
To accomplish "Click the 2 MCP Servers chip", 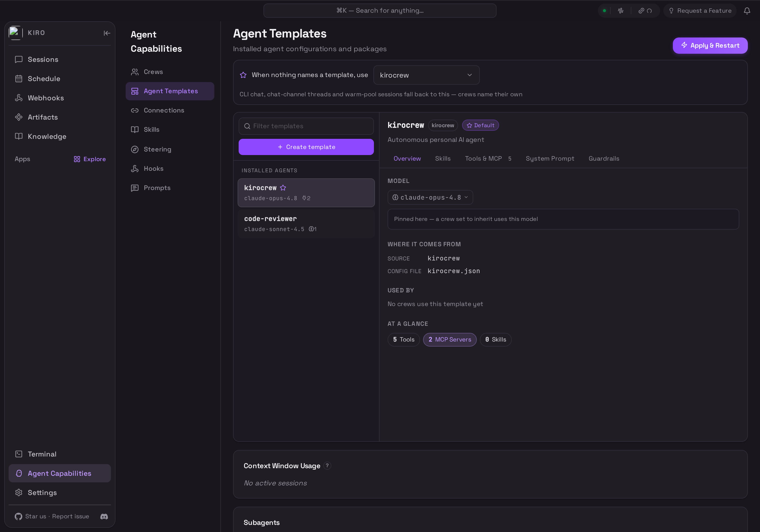I will [449, 340].
